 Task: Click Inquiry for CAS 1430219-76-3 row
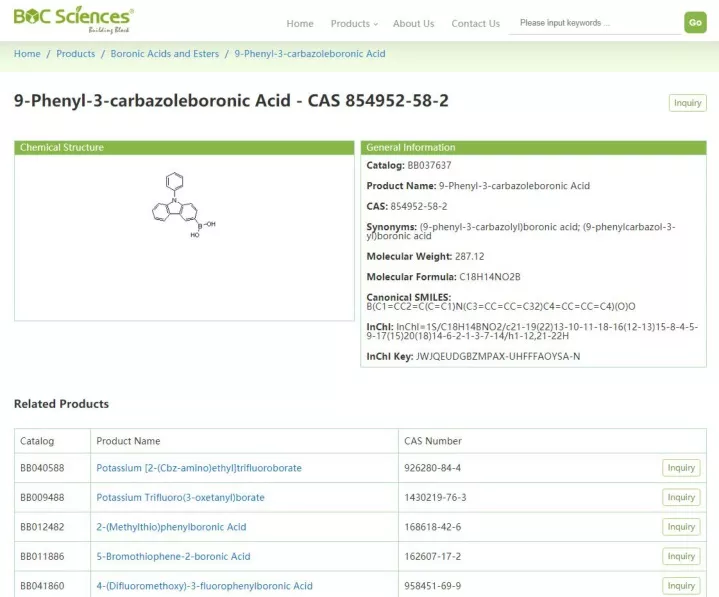681,497
